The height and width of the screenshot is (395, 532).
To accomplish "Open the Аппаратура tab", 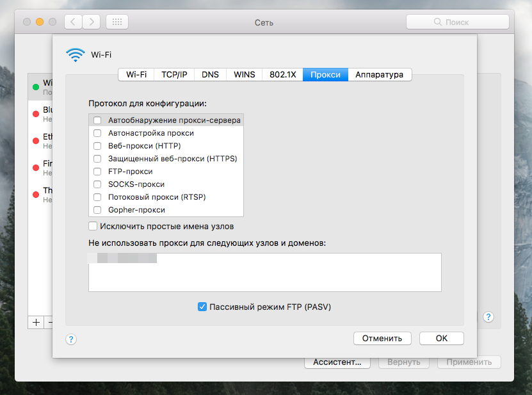I will [x=380, y=75].
